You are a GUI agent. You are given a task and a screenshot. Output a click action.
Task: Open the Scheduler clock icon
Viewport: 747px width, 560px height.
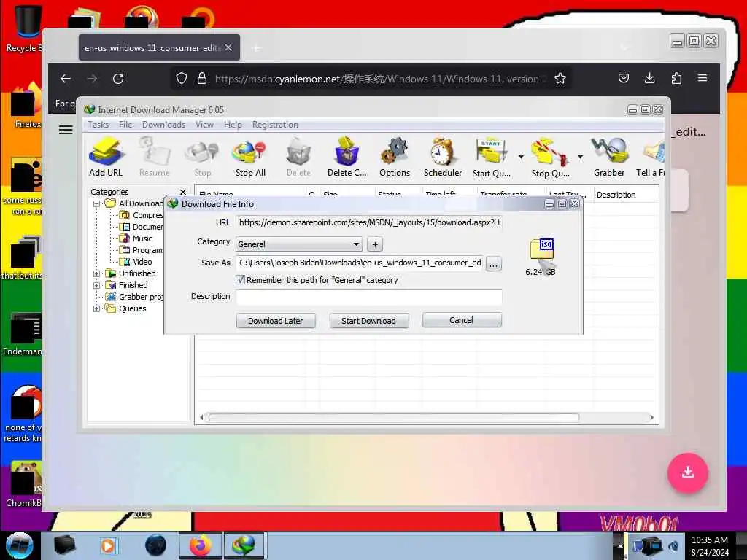[443, 157]
